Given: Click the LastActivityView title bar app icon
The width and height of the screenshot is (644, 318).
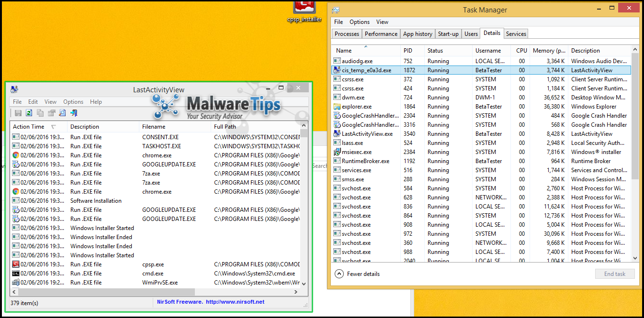Looking at the screenshot, I should 14,89.
